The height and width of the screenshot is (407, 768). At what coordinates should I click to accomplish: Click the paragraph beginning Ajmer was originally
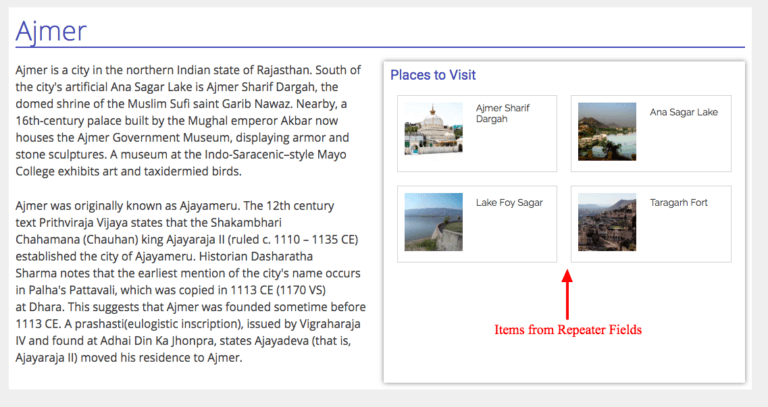191,282
